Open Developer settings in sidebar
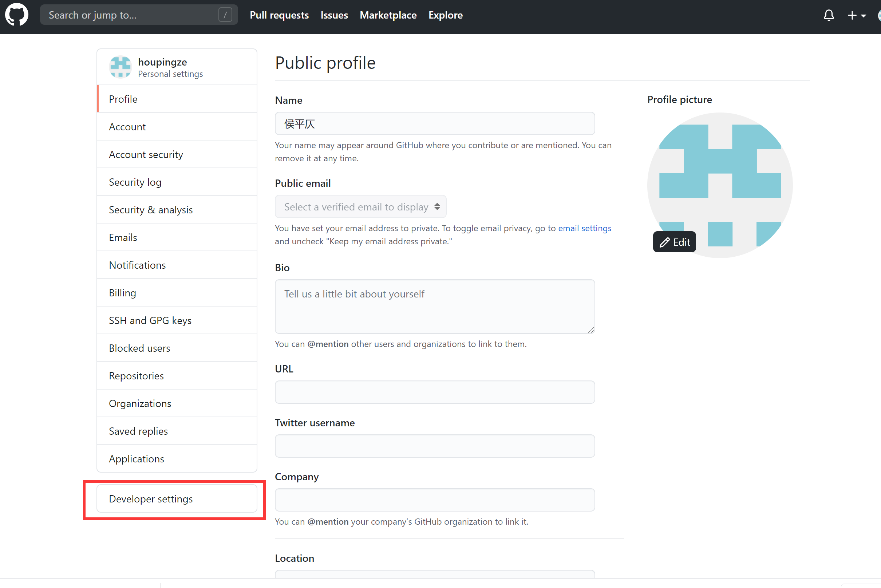Viewport: 881px width, 588px height. click(x=151, y=499)
